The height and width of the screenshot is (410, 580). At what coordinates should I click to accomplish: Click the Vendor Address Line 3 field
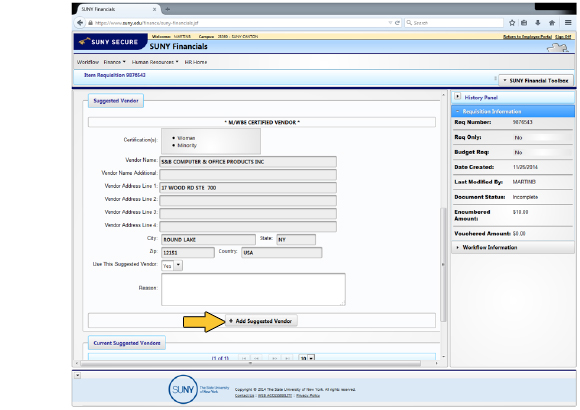248,214
